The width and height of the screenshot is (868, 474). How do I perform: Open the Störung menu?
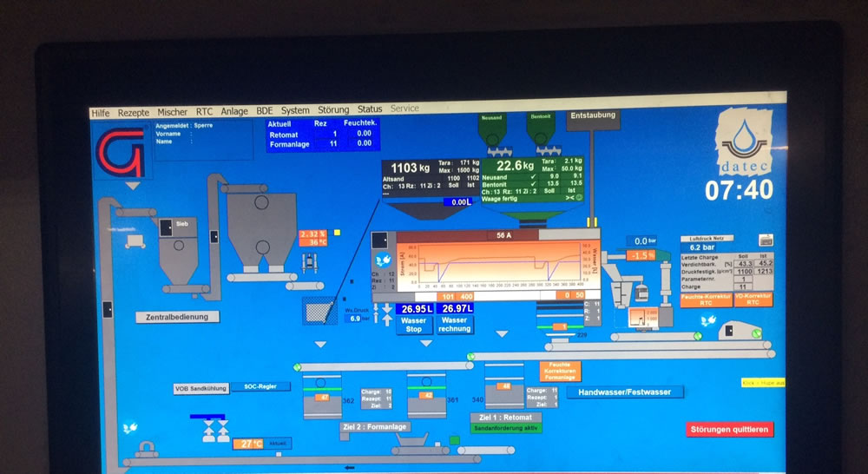pos(333,110)
